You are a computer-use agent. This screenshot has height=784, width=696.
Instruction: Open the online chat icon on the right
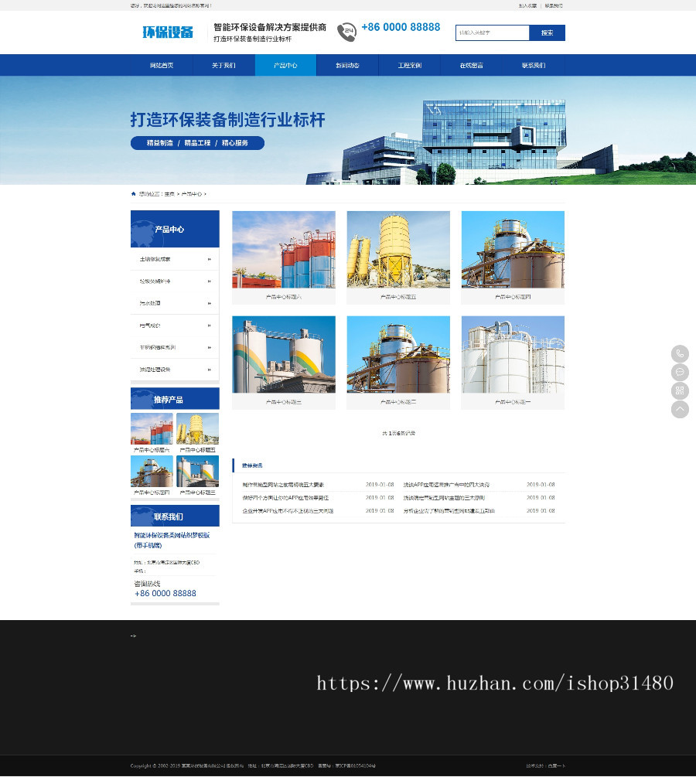pos(680,372)
